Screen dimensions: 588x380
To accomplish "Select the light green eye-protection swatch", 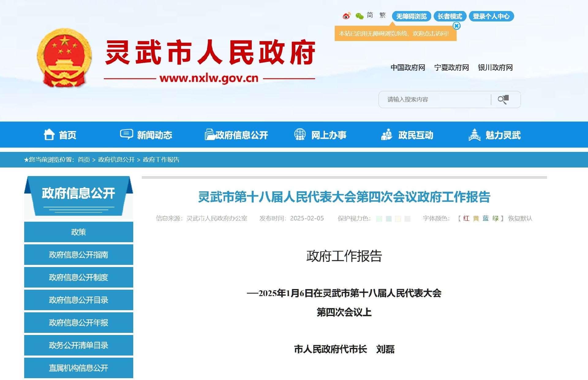I will pyautogui.click(x=379, y=219).
